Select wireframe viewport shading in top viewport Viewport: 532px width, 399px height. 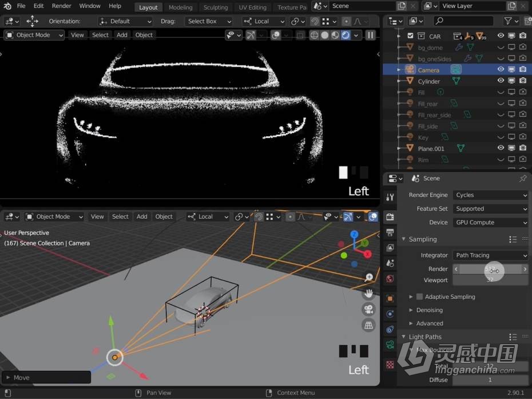[x=314, y=35]
